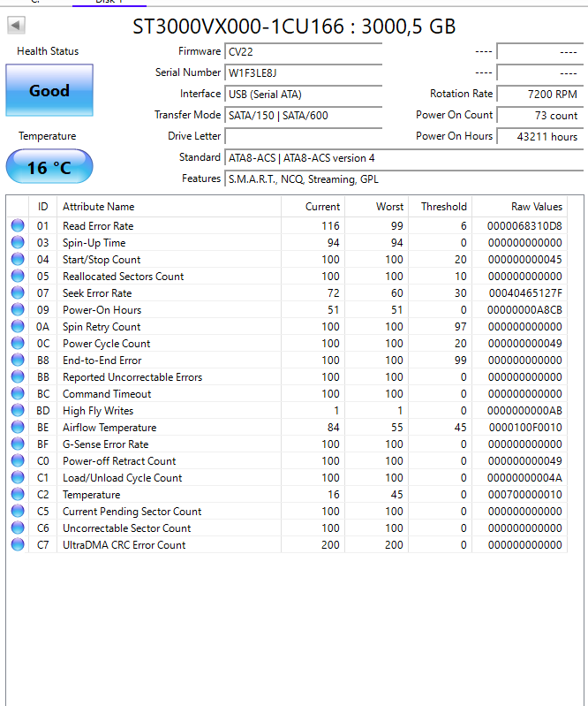
Task: Click status orb for End-to-End Error
Action: coord(18,361)
